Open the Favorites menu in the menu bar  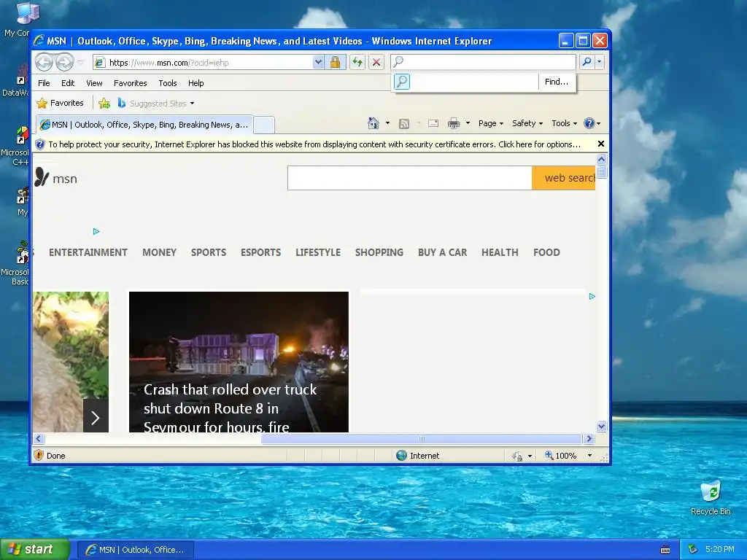point(130,83)
